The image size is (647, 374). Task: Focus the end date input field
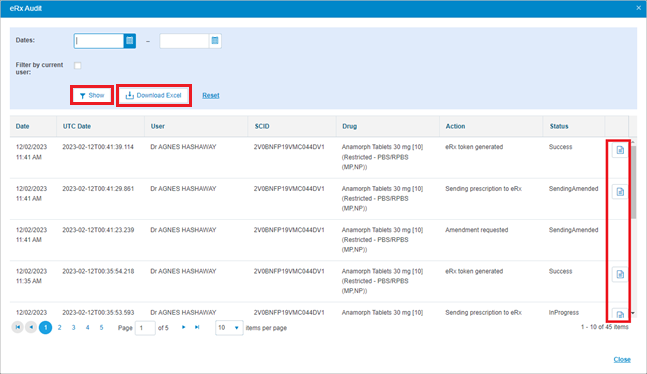[184, 41]
